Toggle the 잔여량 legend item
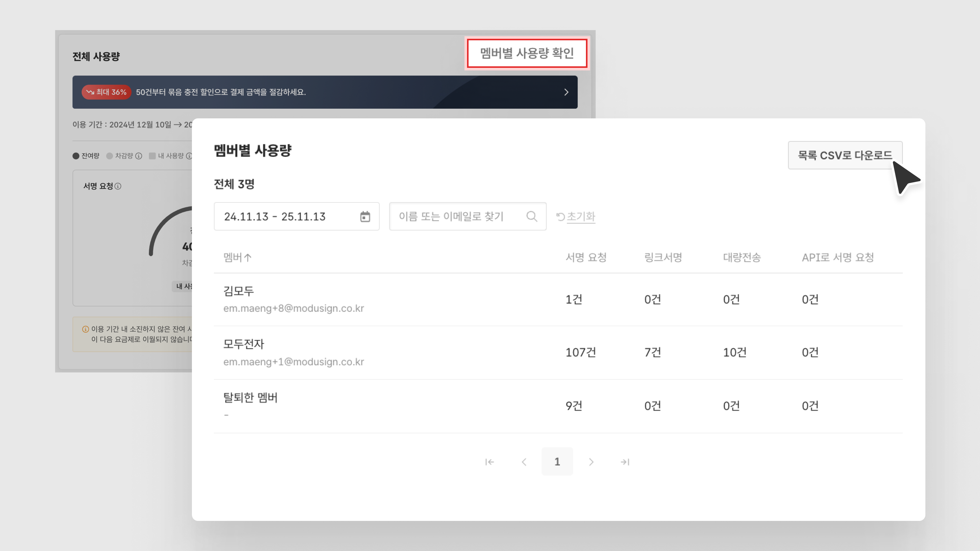The width and height of the screenshot is (980, 551). click(x=86, y=156)
